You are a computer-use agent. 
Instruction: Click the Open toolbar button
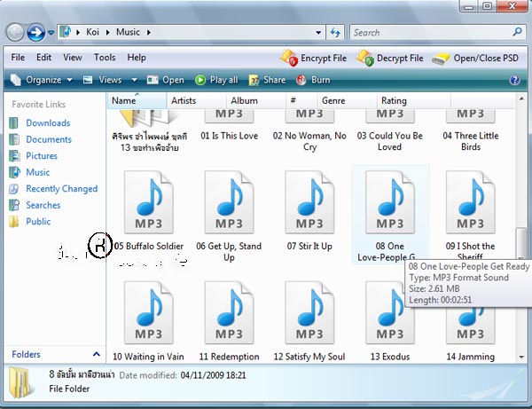[x=166, y=80]
